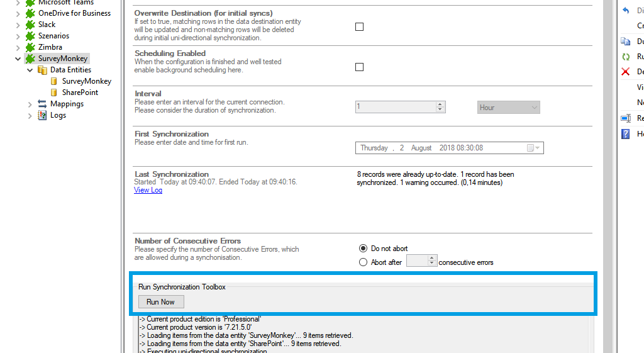Image resolution: width=644 pixels, height=353 pixels.
Task: Click the duplicate pages icon in actions panel
Action: point(626,42)
